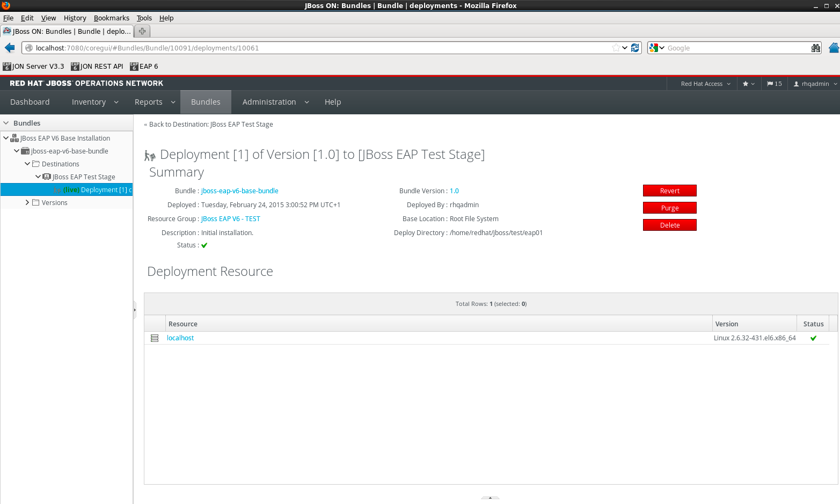Open the Red Hat Access dropdown
This screenshot has width=840, height=504.
705,84
